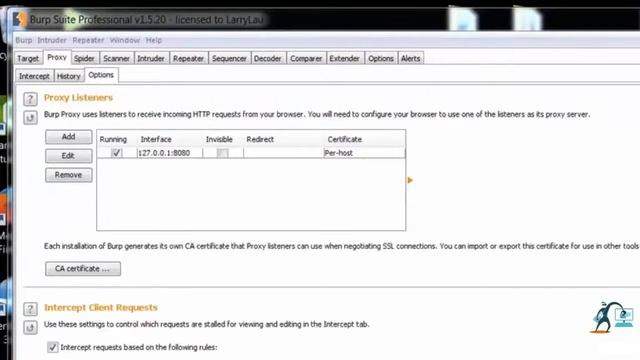
Task: Open the Repeater menu in menu bar
Action: pyautogui.click(x=88, y=40)
